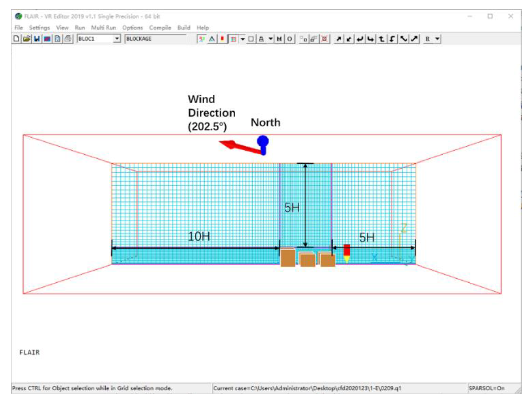The image size is (532, 405).
Task: Toggle the mesh grid display button
Action: pyautogui.click(x=233, y=39)
